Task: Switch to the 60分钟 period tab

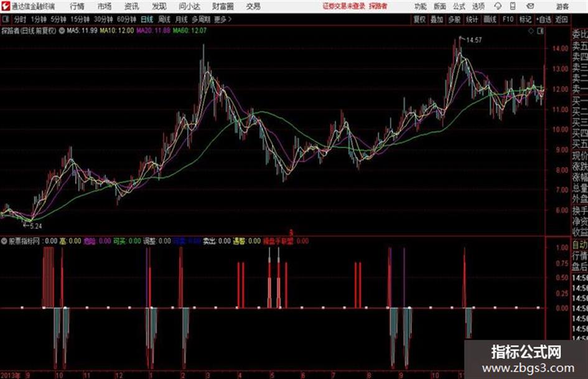Action: tap(126, 19)
